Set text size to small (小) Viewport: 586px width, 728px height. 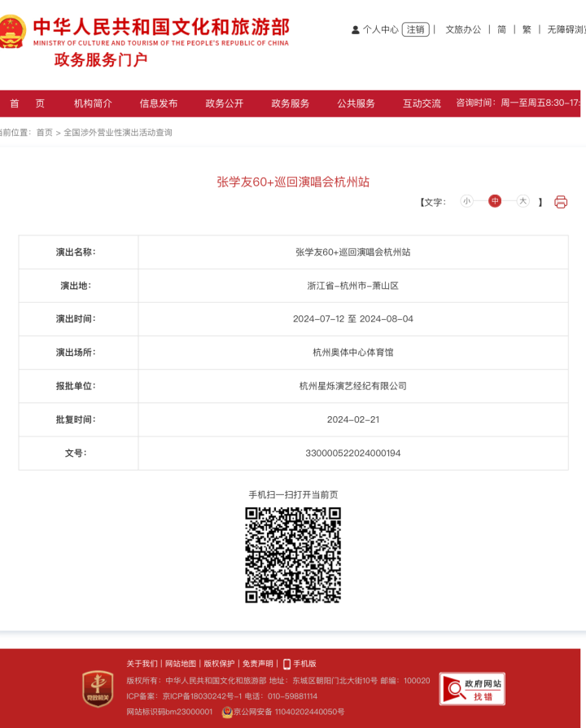coord(466,201)
